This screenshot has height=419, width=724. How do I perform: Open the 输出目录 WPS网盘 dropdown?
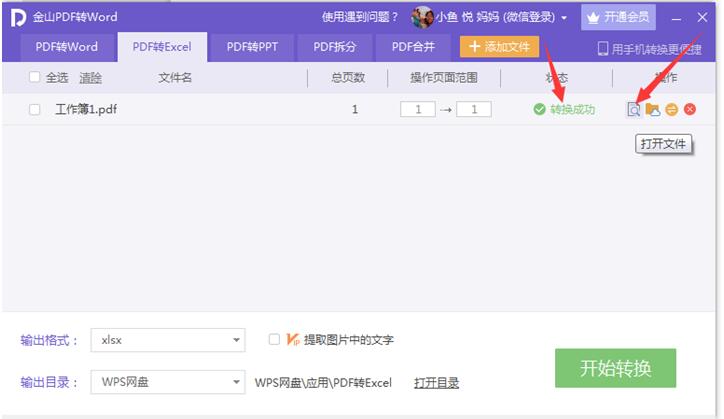(168, 382)
